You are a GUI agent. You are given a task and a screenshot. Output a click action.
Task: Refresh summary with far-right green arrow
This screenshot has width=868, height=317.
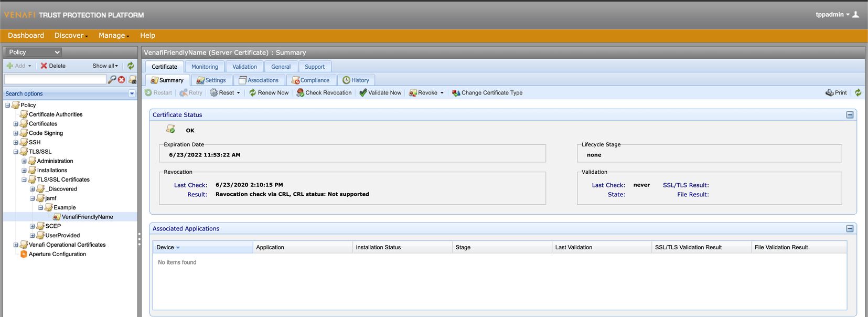tap(858, 92)
